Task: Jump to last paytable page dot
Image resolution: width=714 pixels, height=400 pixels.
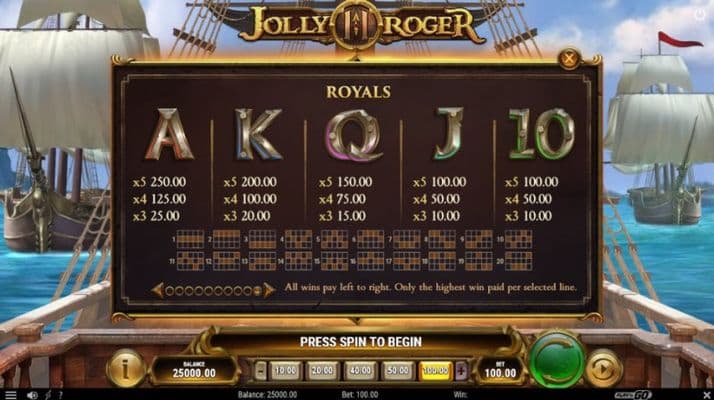Action: [257, 291]
